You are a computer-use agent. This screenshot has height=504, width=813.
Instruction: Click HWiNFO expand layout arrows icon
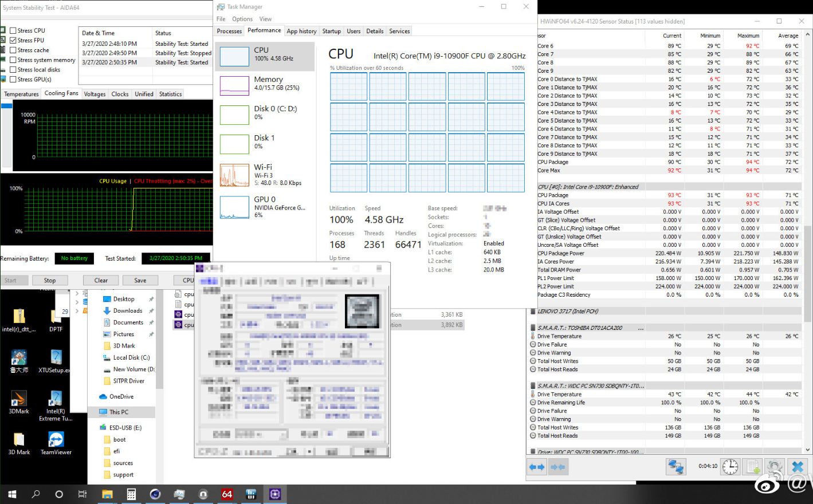(537, 467)
